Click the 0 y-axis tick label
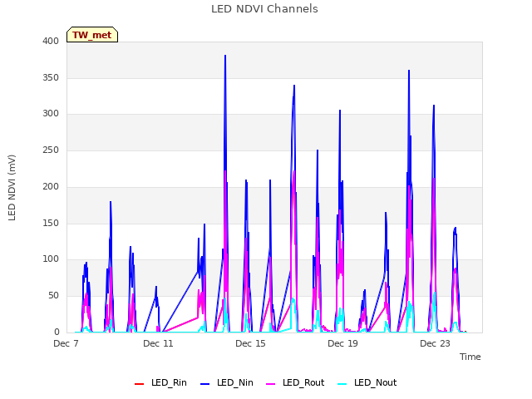Image resolution: width=532 pixels, height=399 pixels. pyautogui.click(x=57, y=332)
